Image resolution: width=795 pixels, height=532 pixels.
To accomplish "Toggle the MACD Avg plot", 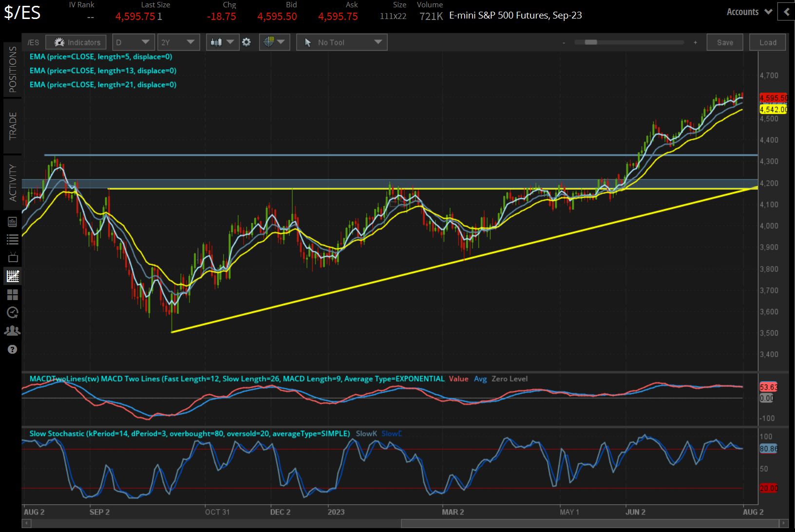I will point(480,379).
